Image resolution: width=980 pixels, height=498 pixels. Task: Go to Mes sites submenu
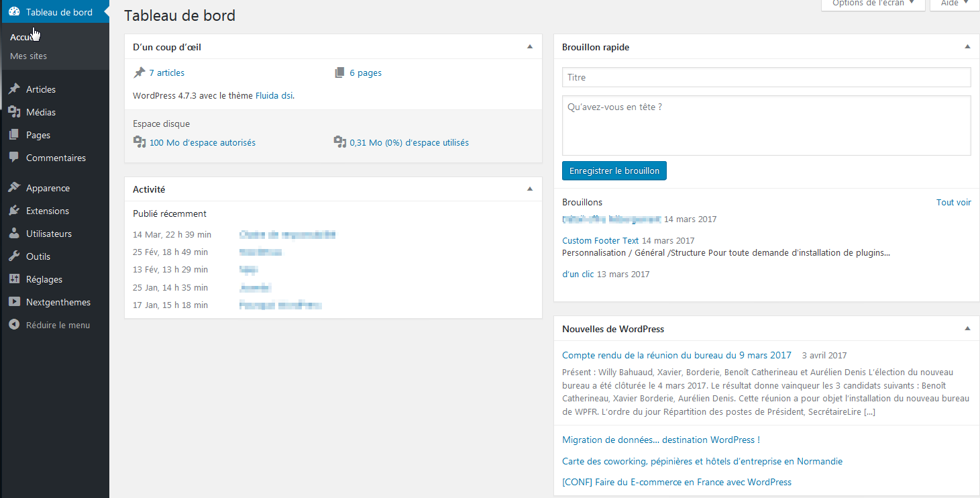[x=29, y=56]
